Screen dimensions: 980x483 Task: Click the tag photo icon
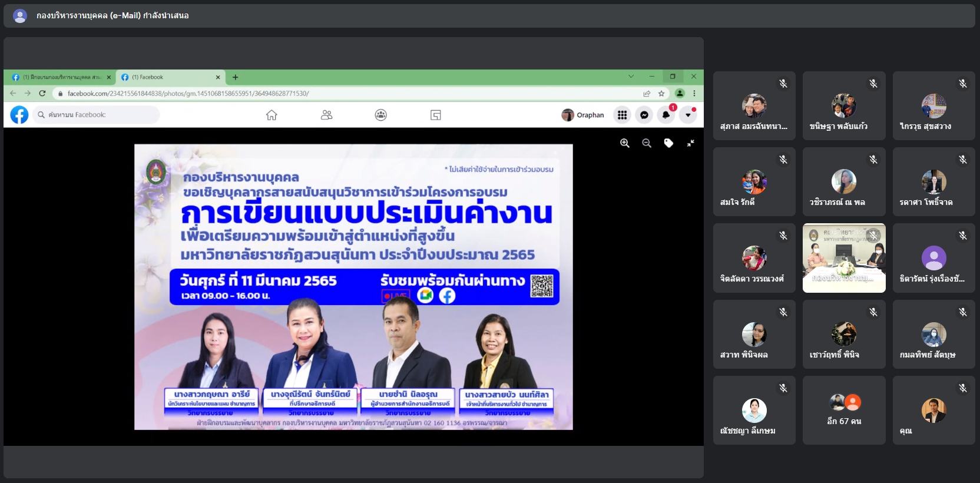point(668,143)
